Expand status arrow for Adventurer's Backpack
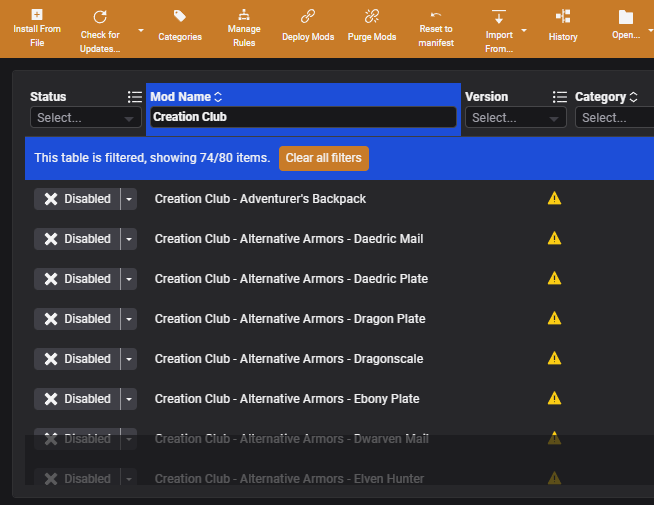This screenshot has height=505, width=654. pos(129,199)
